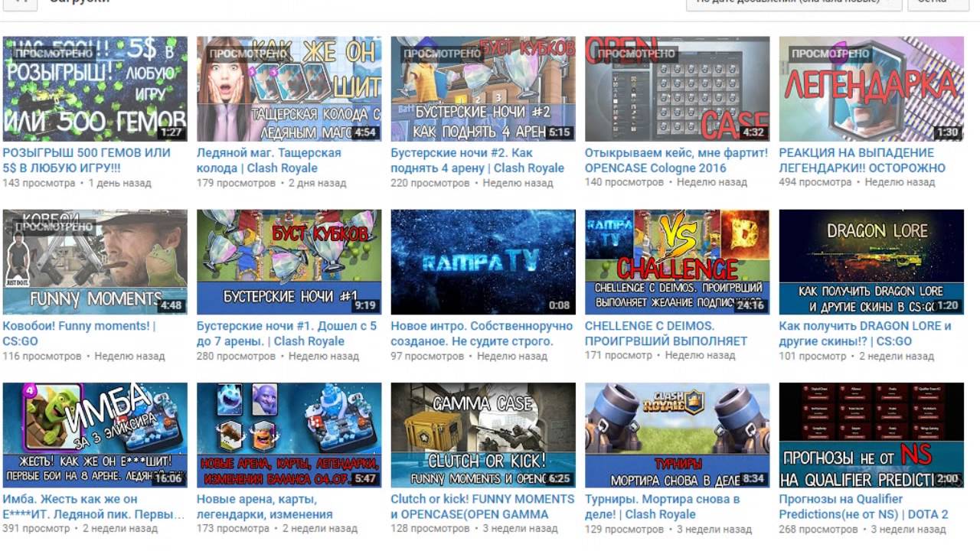
Task: Click the 24:16 duration badge
Action: [x=749, y=305]
